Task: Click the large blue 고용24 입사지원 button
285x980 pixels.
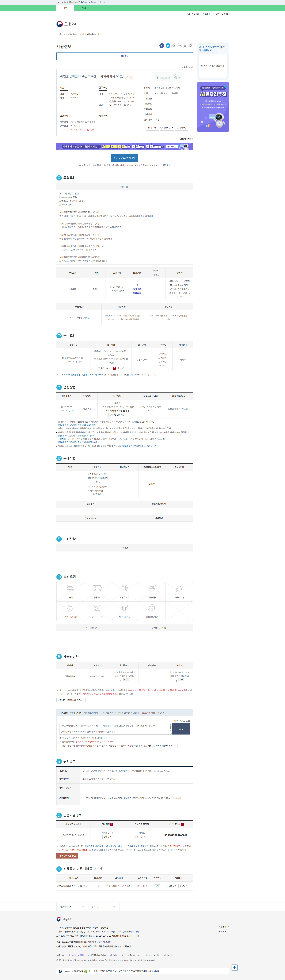Action: click(x=125, y=158)
